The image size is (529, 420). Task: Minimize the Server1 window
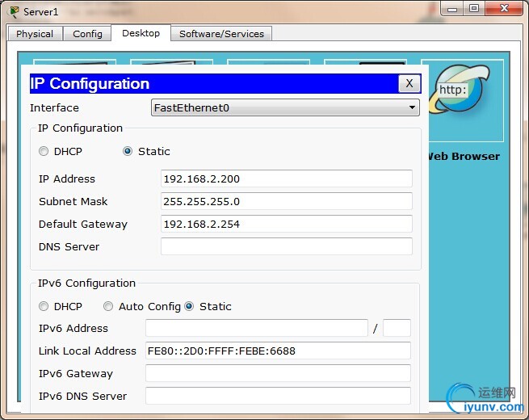(x=452, y=8)
